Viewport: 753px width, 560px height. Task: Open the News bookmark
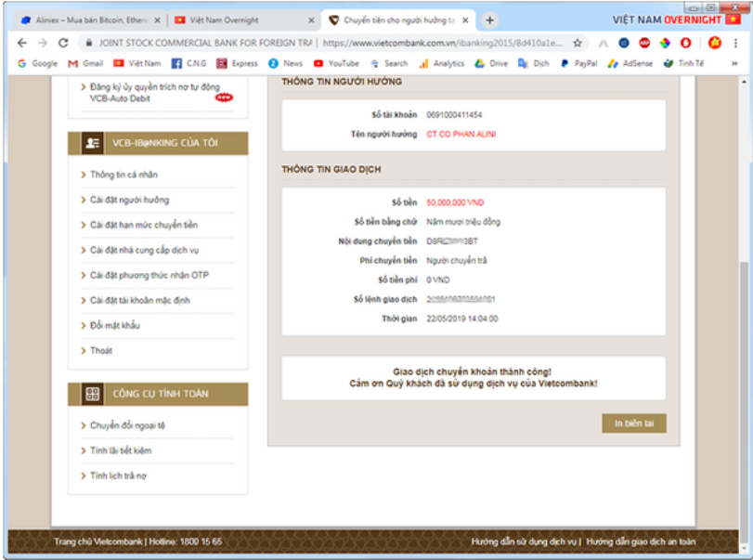pos(286,63)
